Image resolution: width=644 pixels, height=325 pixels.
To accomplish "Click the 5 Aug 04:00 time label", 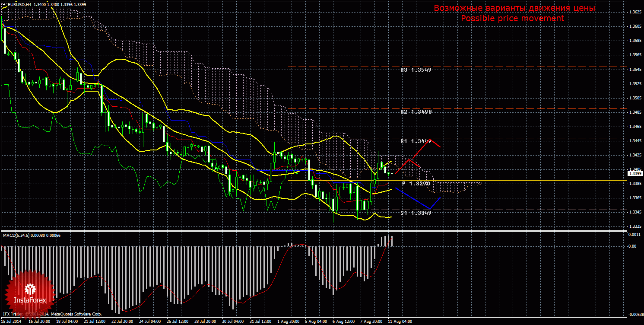I will 316,322.
